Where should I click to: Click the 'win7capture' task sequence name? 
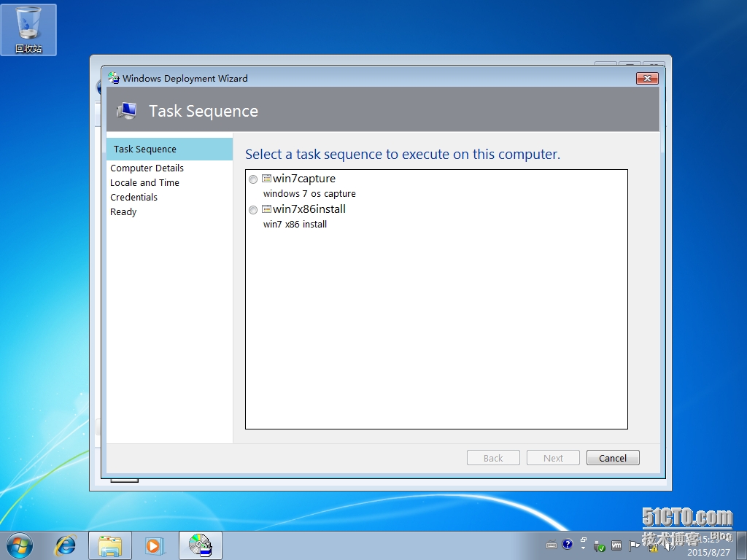pos(304,179)
